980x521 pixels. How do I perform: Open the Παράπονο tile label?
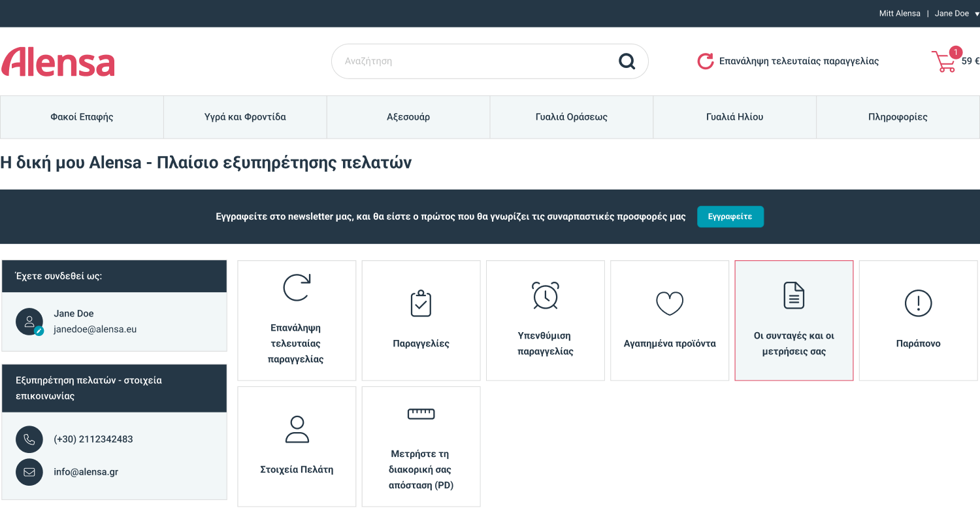tap(918, 344)
